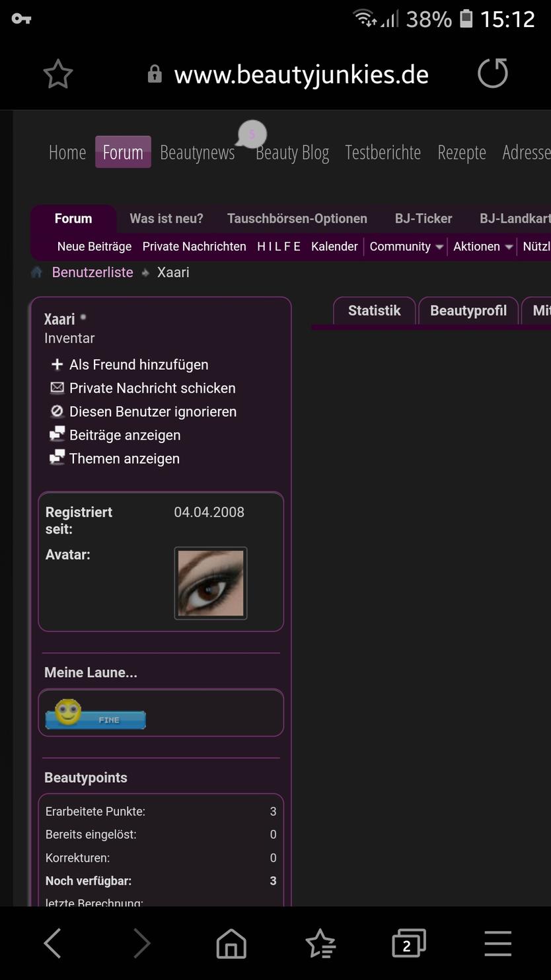Expand the Community dropdown menu

406,247
